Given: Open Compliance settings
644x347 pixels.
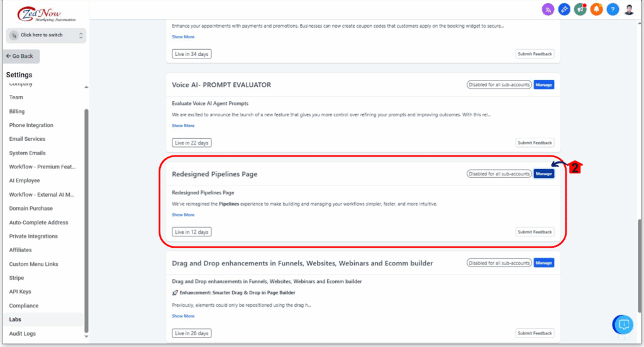Looking at the screenshot, I should click(x=23, y=306).
